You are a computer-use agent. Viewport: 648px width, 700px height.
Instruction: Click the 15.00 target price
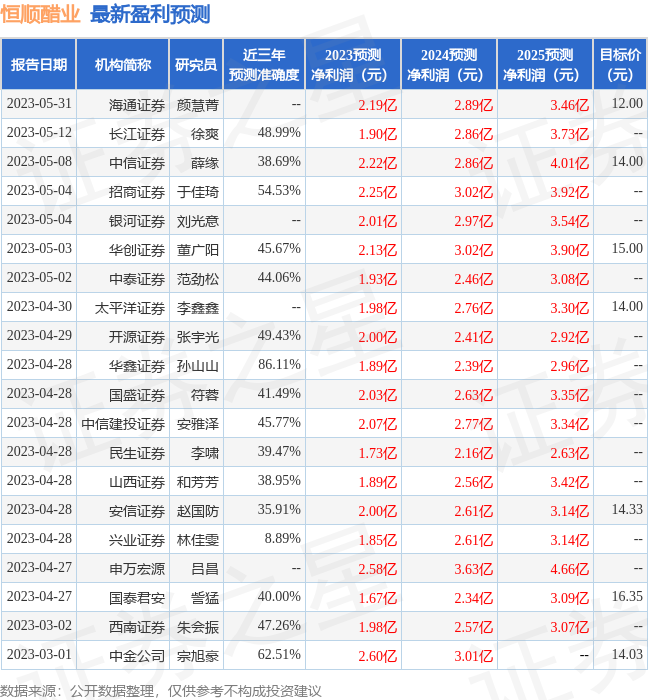pyautogui.click(x=627, y=249)
